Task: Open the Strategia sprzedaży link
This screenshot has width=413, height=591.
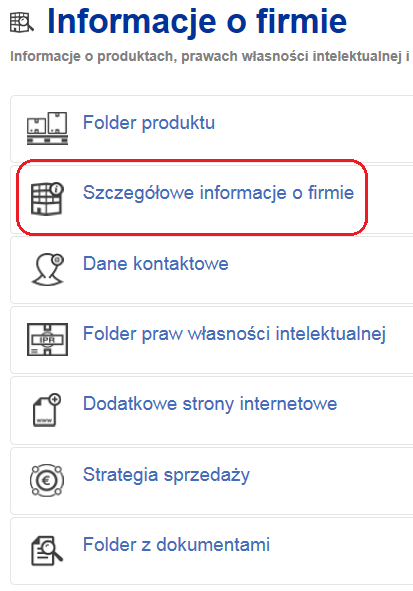Action: point(166,475)
